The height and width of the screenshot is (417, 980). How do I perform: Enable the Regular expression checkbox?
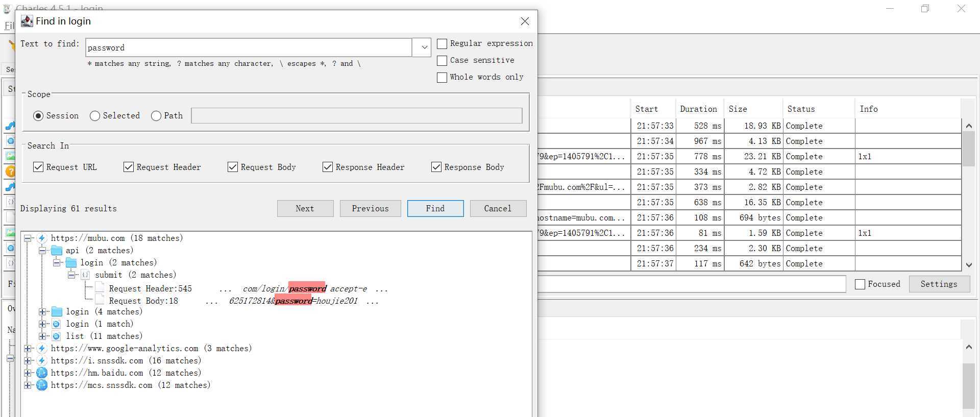tap(442, 43)
